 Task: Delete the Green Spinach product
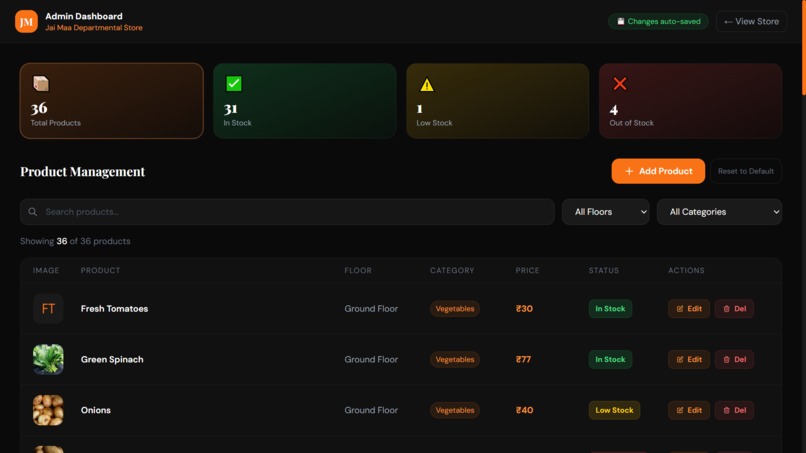coord(735,359)
